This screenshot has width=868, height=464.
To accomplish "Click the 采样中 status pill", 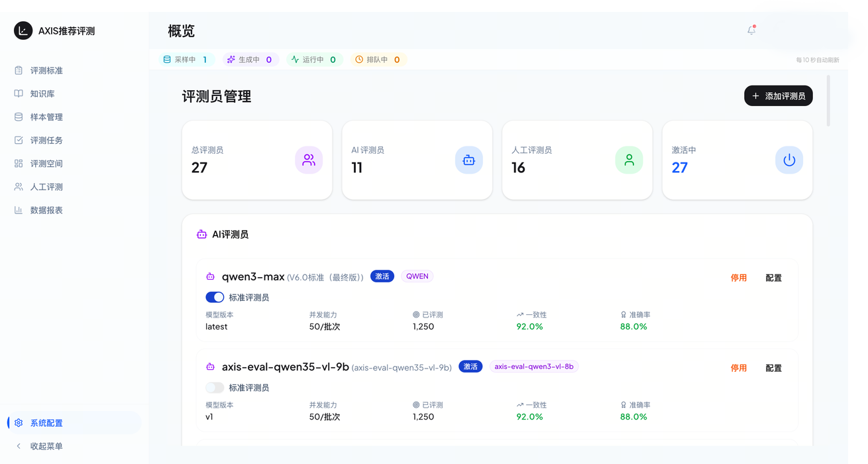I will [x=187, y=60].
